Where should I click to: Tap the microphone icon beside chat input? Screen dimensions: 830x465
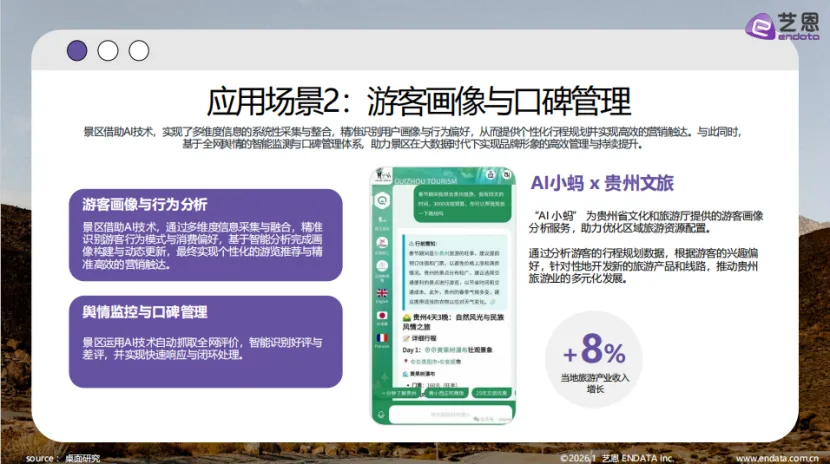(x=381, y=415)
